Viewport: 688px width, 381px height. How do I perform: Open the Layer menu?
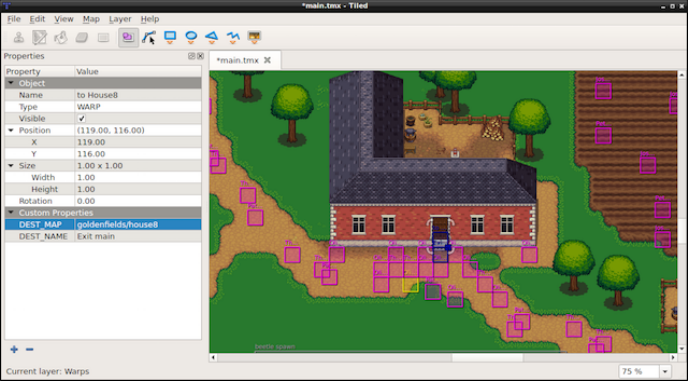pos(120,19)
